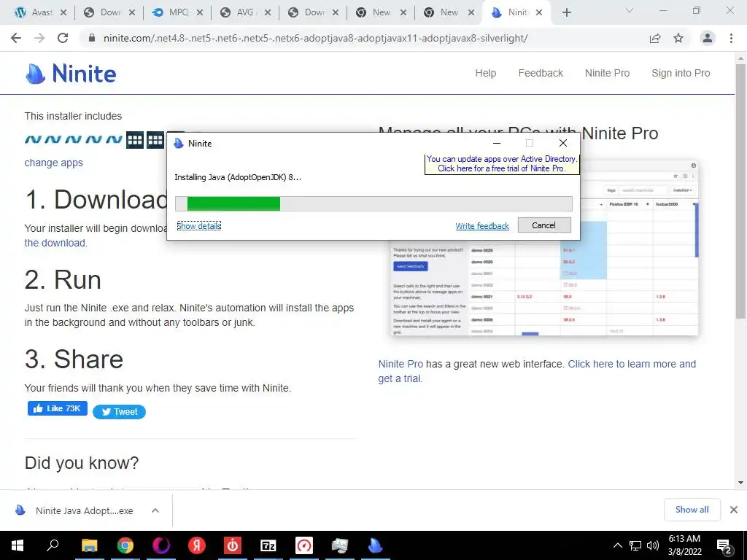Open the network tray icon

[635, 545]
